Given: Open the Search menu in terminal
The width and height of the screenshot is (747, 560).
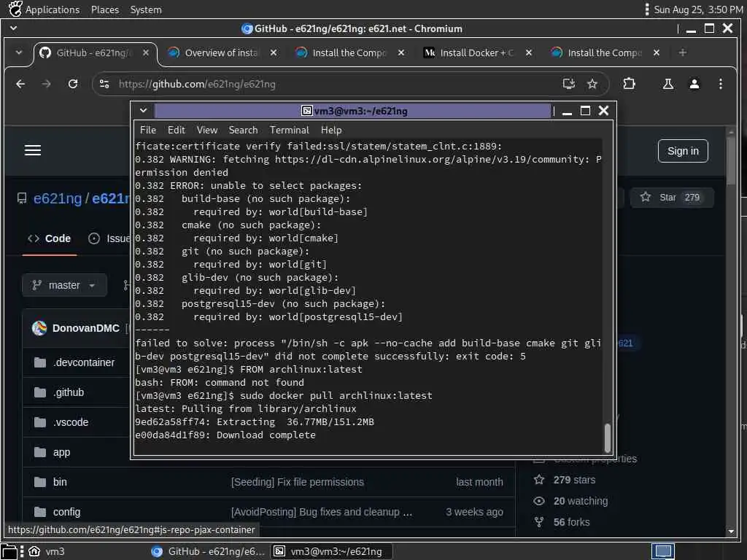Looking at the screenshot, I should 243,130.
